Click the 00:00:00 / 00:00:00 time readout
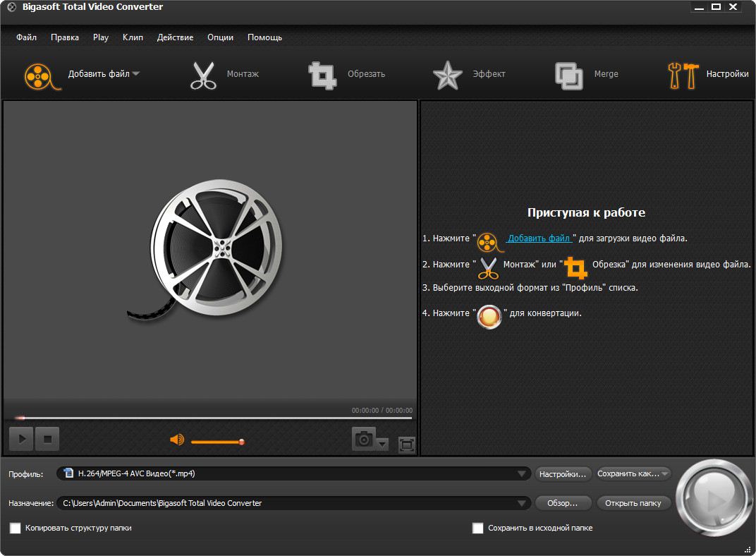Screen dimensions: 756x556 (x=382, y=411)
